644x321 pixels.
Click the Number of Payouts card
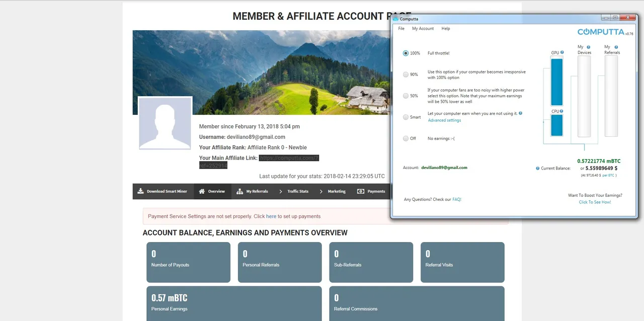[188, 262]
